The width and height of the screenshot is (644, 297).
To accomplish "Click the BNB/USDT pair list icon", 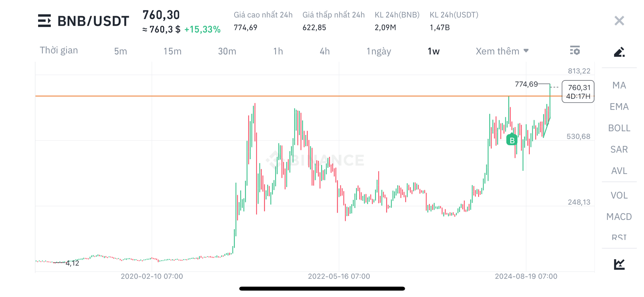I will pyautogui.click(x=45, y=21).
